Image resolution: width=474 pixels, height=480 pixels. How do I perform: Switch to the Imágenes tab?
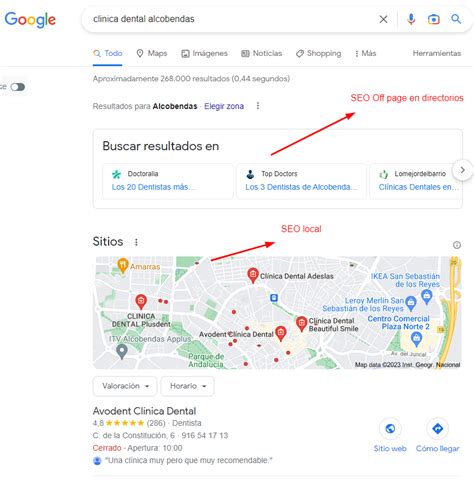click(204, 53)
